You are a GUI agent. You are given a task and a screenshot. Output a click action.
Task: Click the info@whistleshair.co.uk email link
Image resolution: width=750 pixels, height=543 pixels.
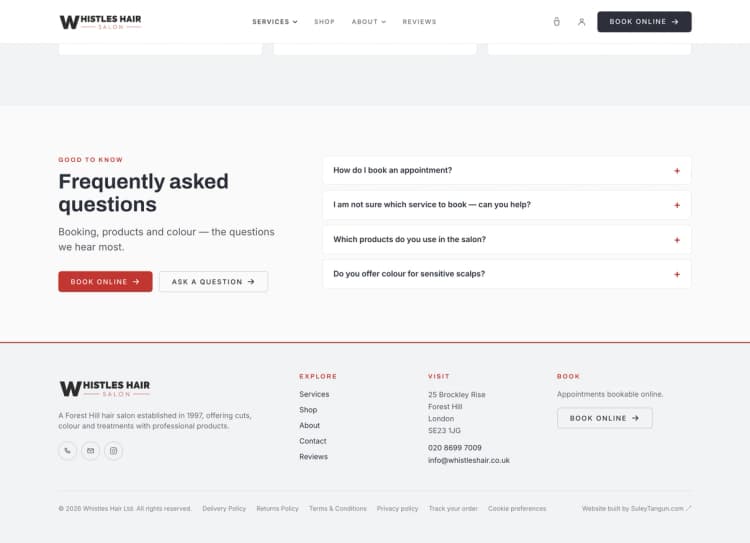point(469,460)
